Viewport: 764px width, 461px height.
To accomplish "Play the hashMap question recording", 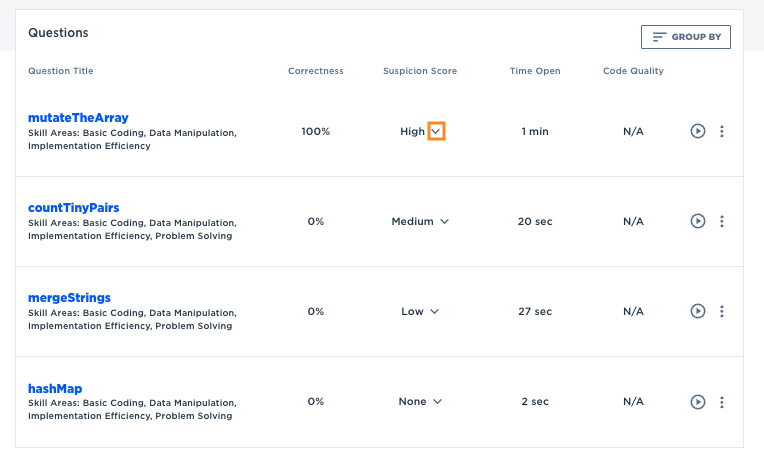I will [x=698, y=401].
